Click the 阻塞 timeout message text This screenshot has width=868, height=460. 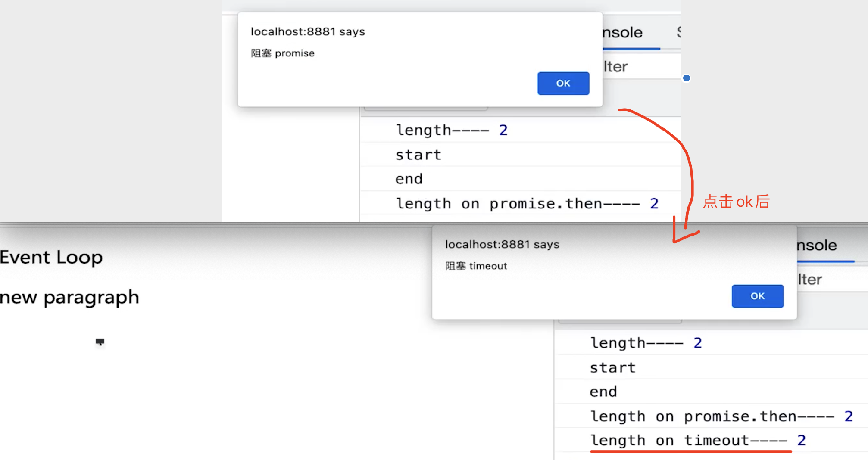tap(476, 266)
